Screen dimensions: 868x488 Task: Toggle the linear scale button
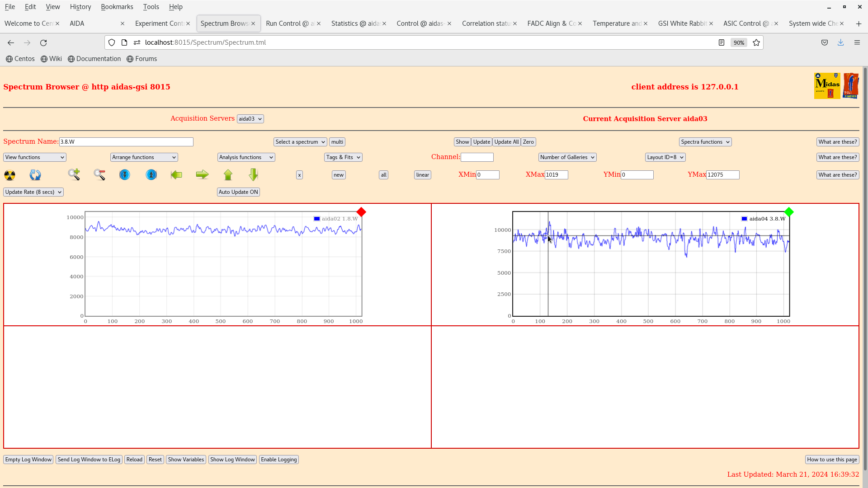coord(422,175)
